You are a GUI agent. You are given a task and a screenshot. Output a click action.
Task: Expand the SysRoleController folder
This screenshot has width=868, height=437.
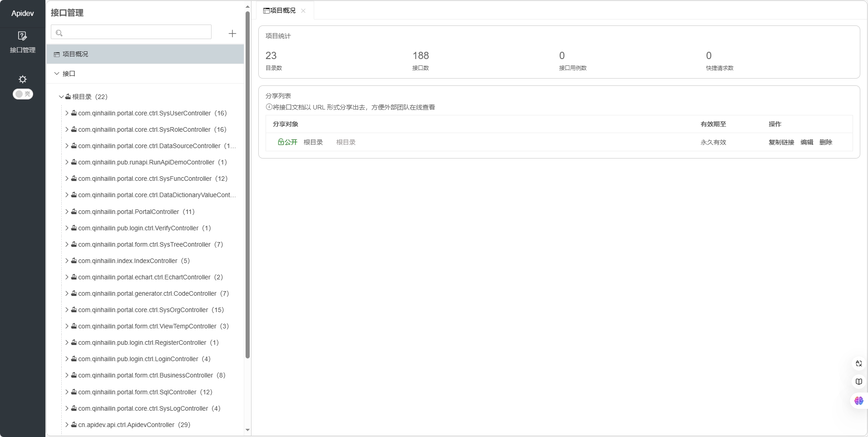tap(67, 129)
